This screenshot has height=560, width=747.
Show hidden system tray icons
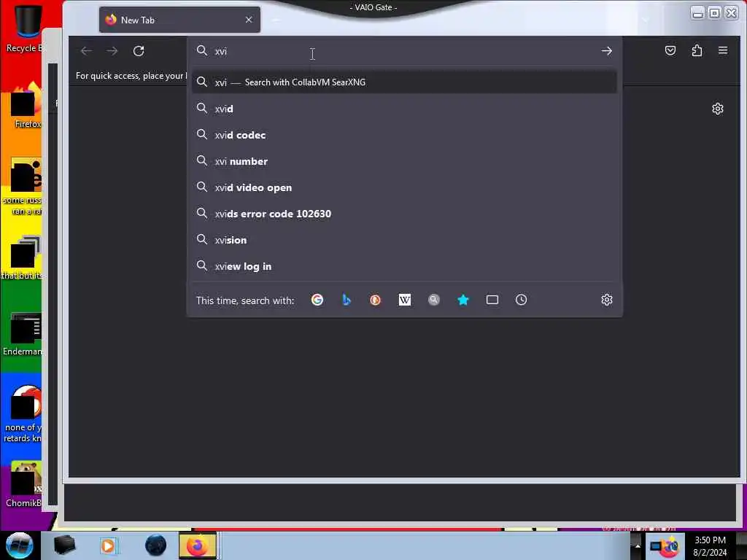click(638, 545)
